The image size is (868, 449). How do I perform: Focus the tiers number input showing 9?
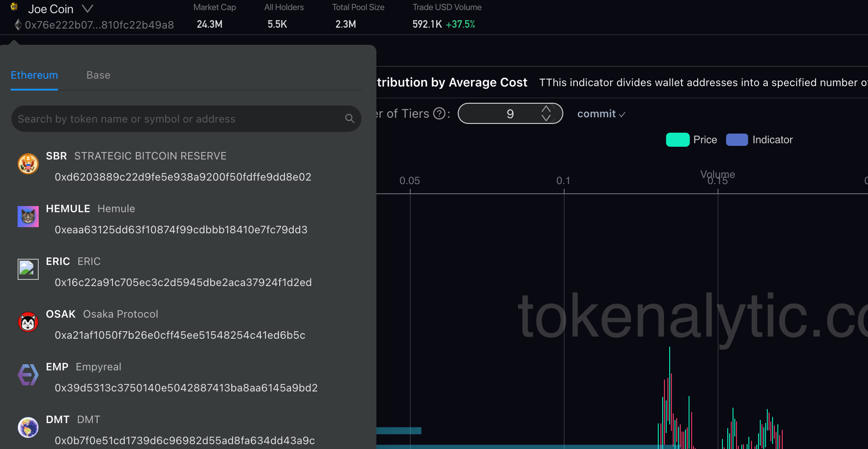tap(510, 114)
